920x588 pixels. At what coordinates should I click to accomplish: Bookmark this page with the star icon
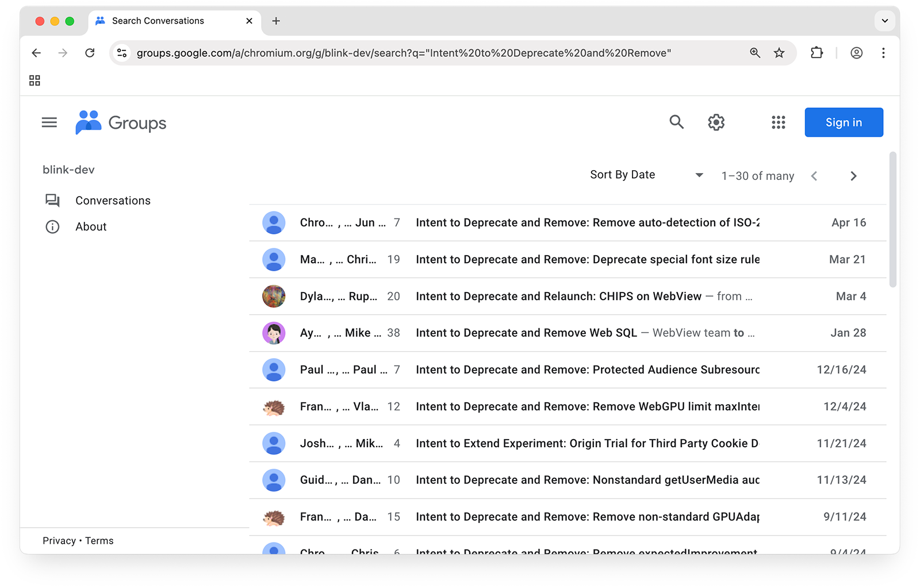(779, 53)
